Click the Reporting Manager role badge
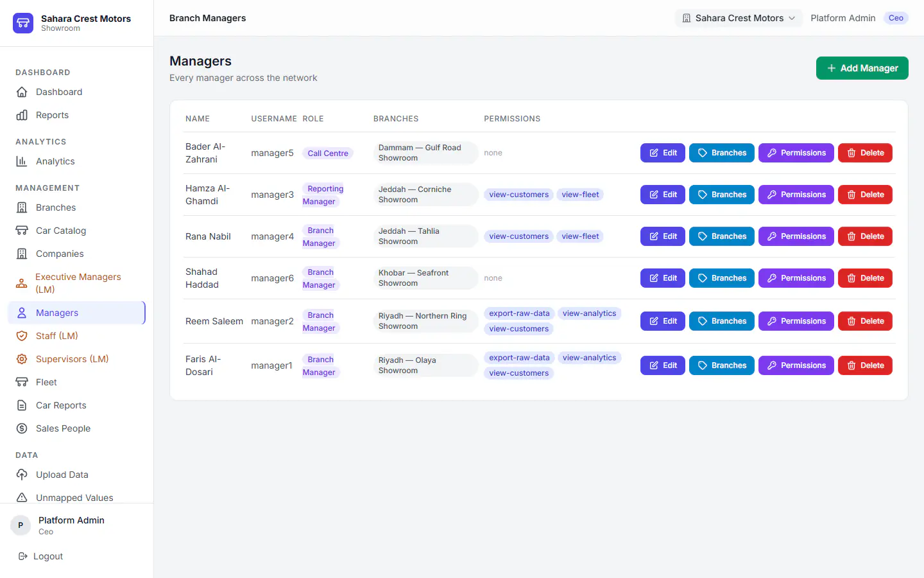The image size is (924, 578). click(323, 195)
